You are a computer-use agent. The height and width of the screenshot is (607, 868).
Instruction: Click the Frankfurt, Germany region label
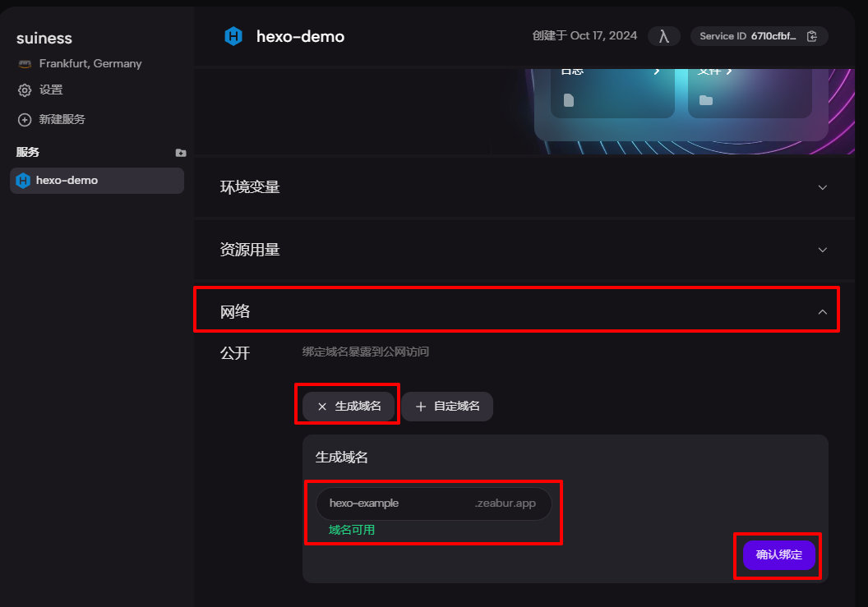(90, 63)
